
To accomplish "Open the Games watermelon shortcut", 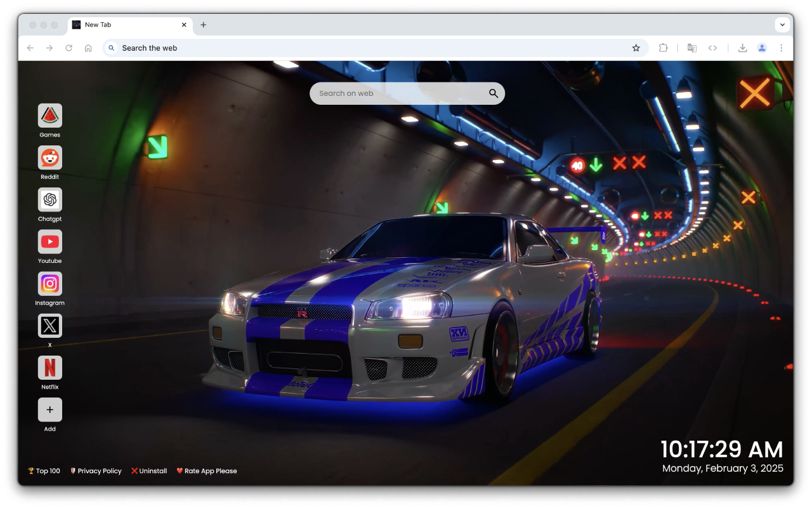I will [x=50, y=116].
